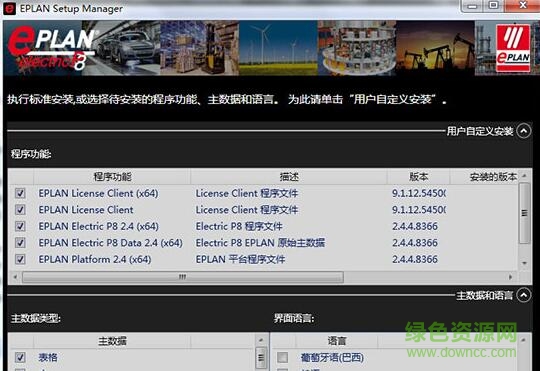Click the program list scroll-up arrow

[525, 176]
